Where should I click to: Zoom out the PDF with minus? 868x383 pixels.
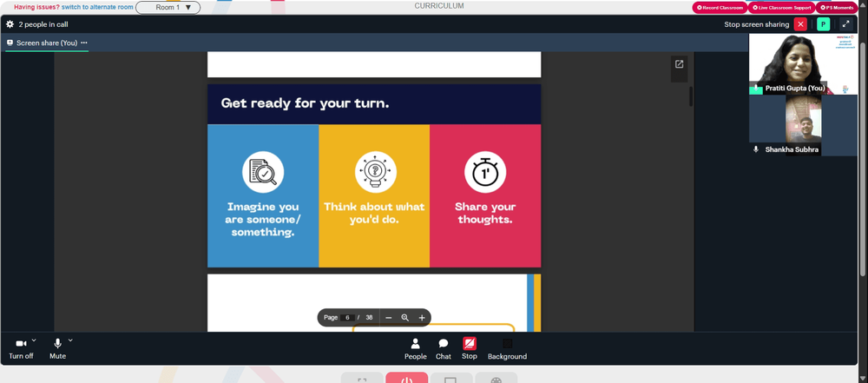pos(389,318)
